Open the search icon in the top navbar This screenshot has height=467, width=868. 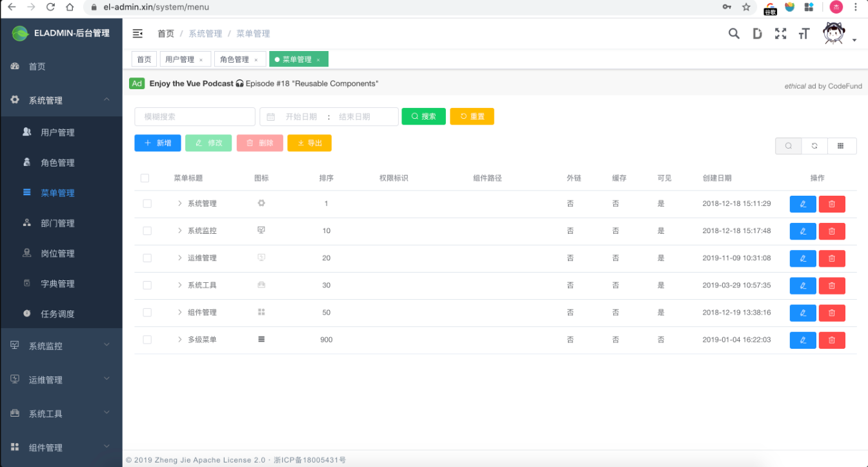734,32
